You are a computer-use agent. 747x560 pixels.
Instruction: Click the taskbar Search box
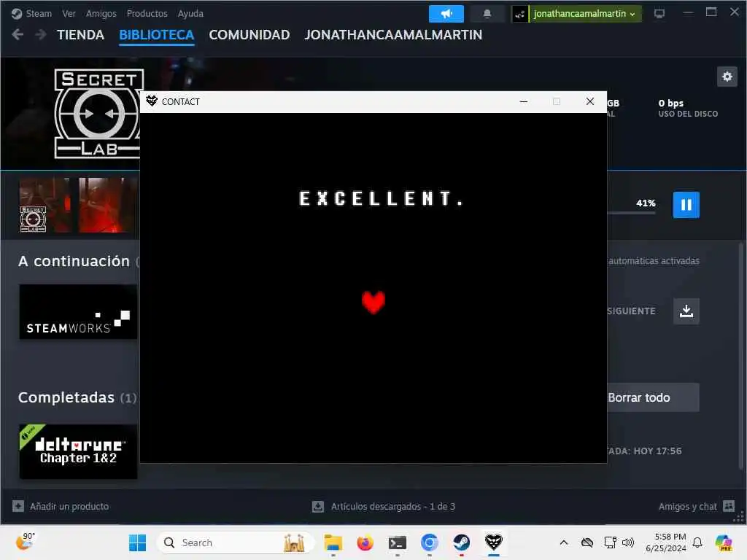[236, 542]
